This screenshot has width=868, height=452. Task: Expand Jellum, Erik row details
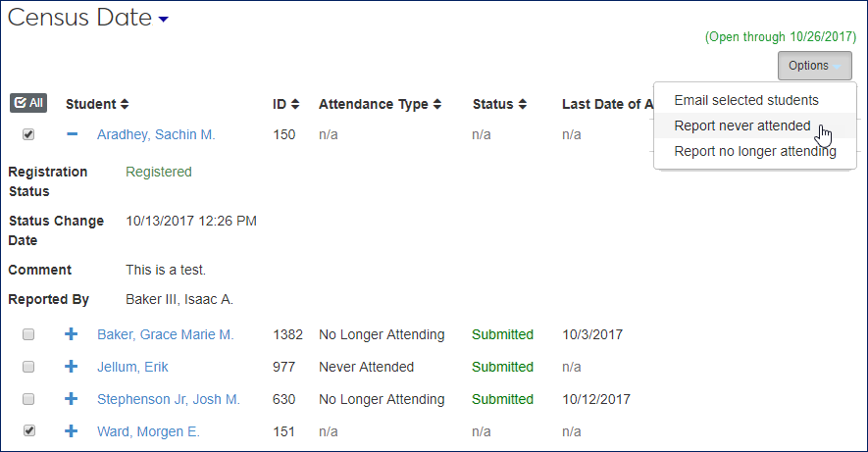[x=71, y=367]
